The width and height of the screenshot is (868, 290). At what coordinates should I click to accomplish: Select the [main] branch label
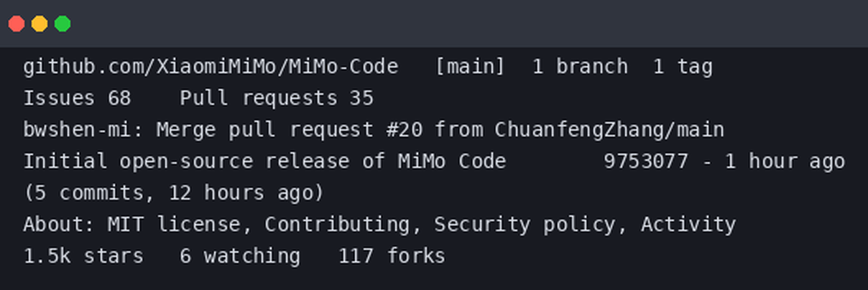coord(470,67)
